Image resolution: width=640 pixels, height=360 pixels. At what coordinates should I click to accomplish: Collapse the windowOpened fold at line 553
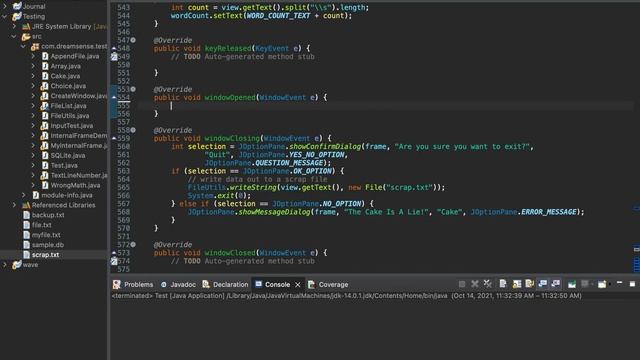[133, 89]
